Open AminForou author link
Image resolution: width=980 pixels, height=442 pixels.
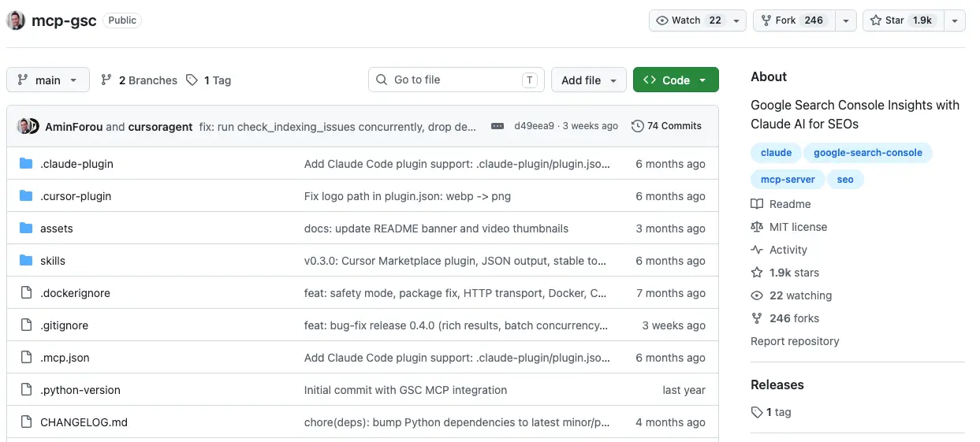(x=74, y=127)
